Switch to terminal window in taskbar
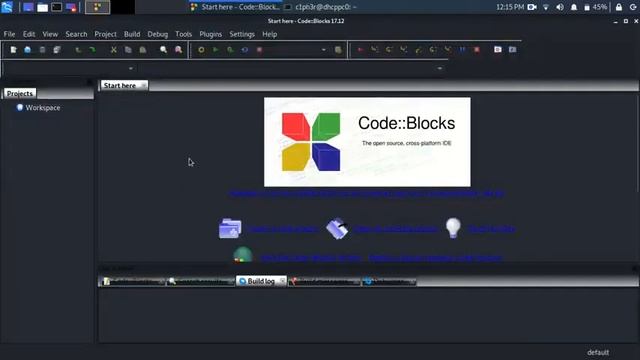The width and height of the screenshot is (640, 360). (x=321, y=7)
